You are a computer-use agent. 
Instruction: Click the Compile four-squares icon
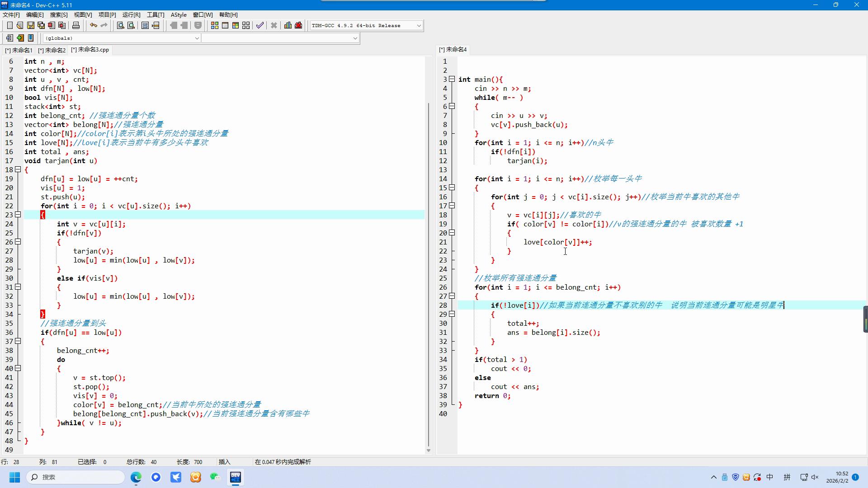click(x=214, y=25)
